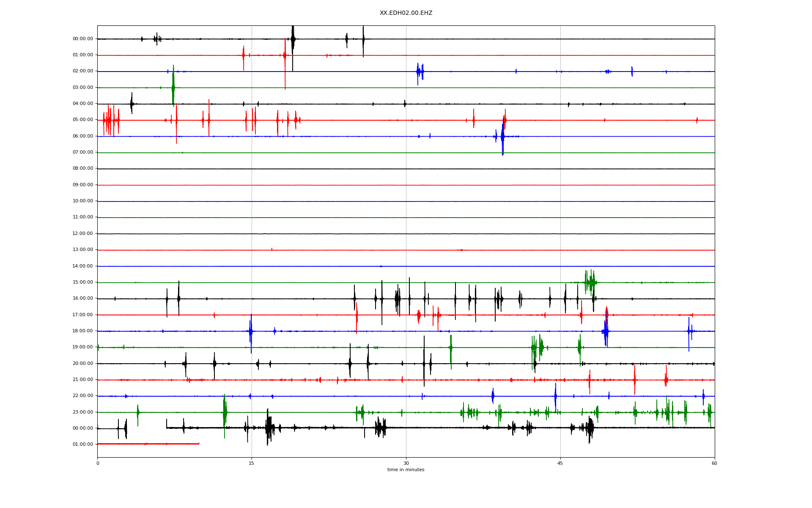Click the 08:00:00 time label
812x508 pixels.
83,168
